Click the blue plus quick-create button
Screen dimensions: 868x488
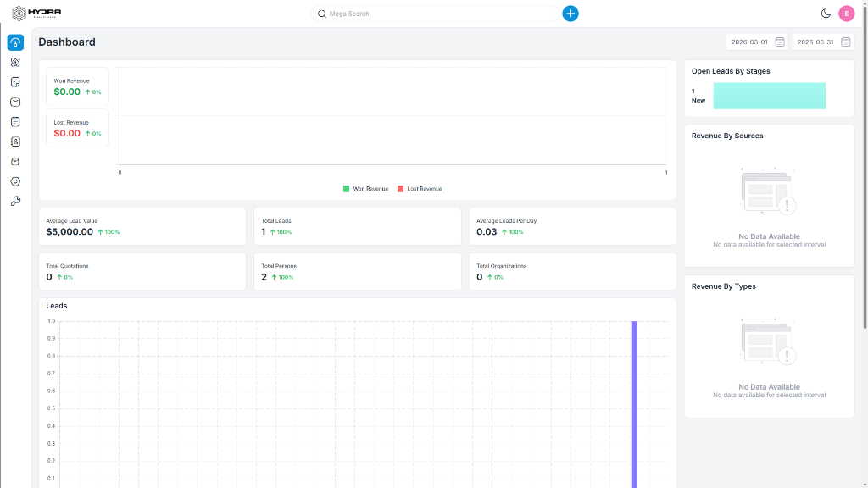click(570, 14)
